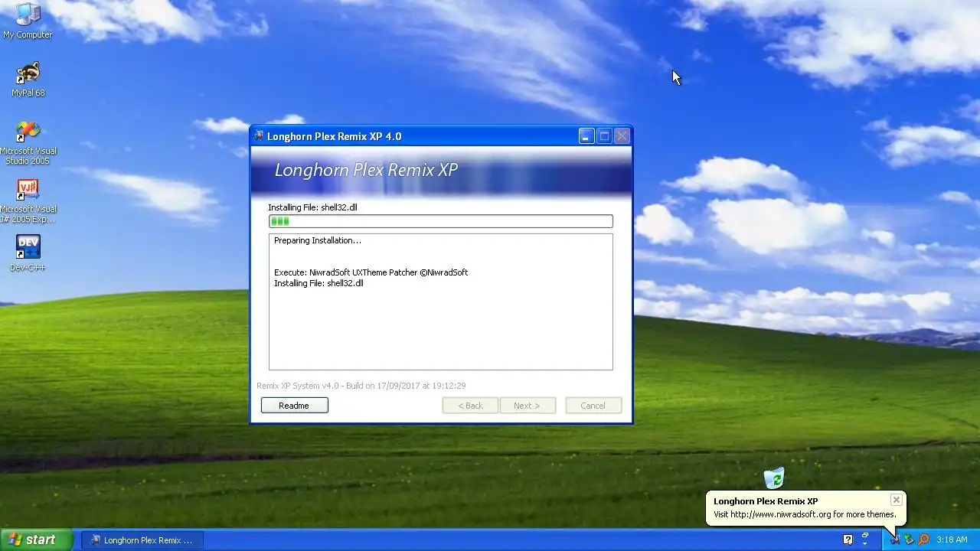
Task: Select Microsoft Visual J# 2005 Express shortcut
Action: coord(28,201)
